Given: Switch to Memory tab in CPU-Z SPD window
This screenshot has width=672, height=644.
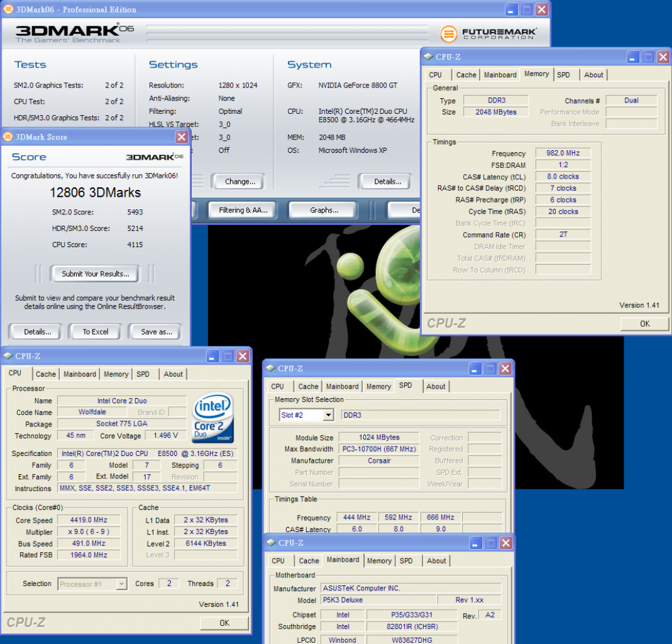Looking at the screenshot, I should pyautogui.click(x=378, y=387).
